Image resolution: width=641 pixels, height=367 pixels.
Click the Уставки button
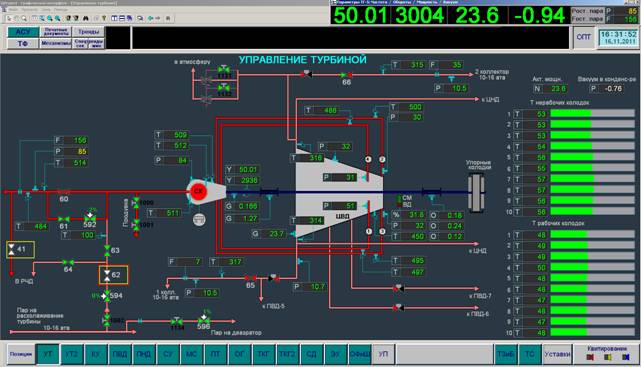pyautogui.click(x=556, y=354)
